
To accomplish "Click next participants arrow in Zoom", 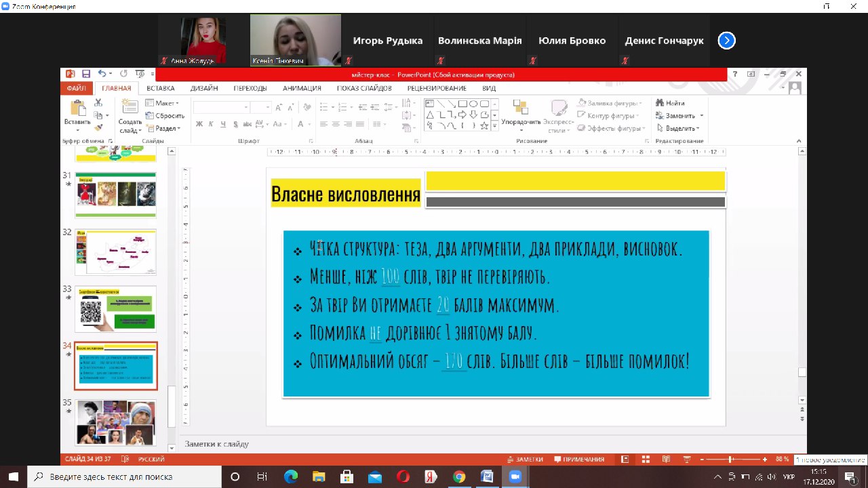I will tap(726, 41).
